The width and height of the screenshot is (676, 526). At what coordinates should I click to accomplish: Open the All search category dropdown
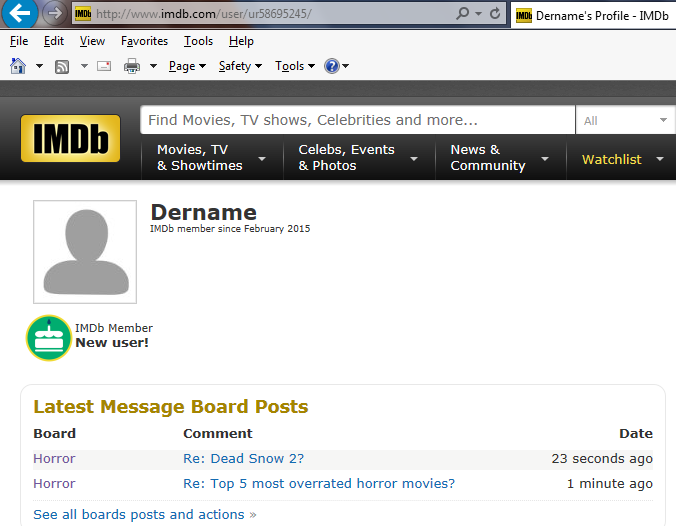coord(626,120)
